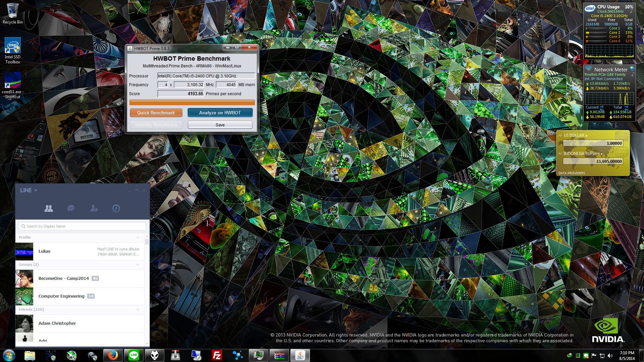
Task: Reset Current traffic counter refresh icon
Action: pyautogui.click(x=602, y=107)
